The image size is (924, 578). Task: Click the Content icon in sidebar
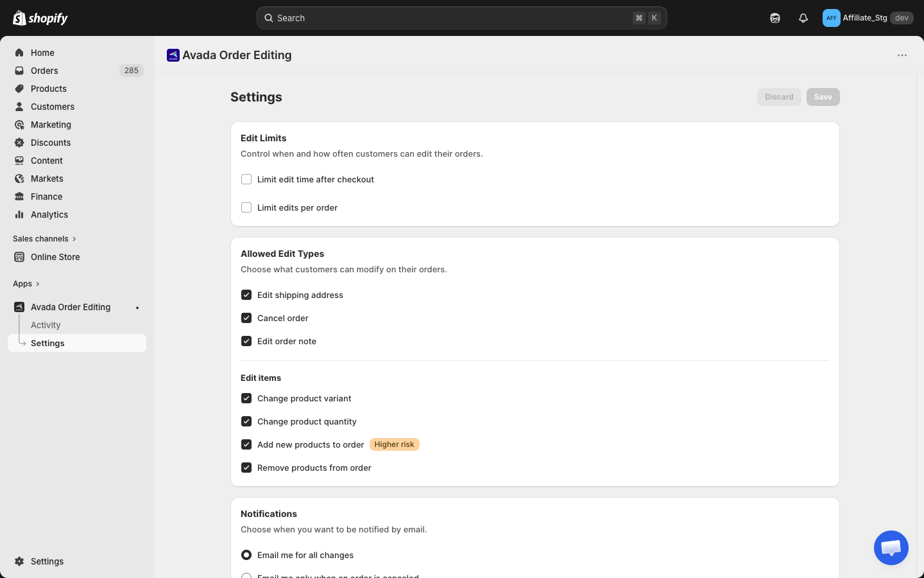(19, 161)
